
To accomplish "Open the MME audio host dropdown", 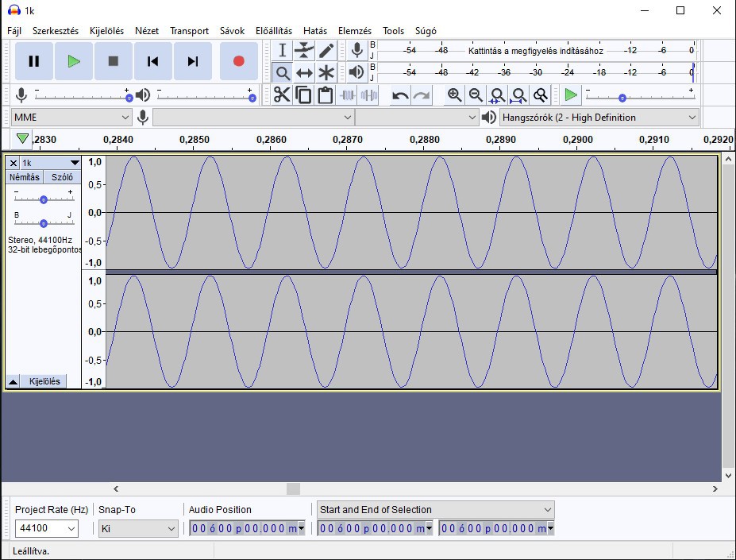I will point(71,117).
